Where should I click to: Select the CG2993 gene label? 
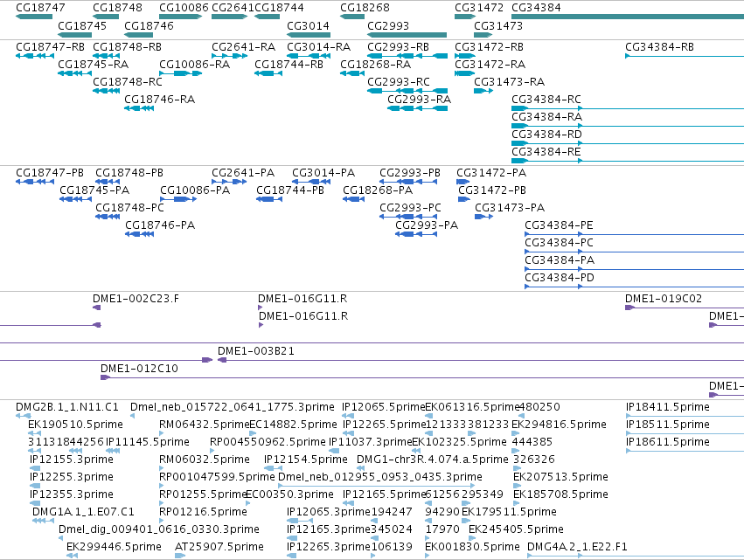tap(388, 25)
